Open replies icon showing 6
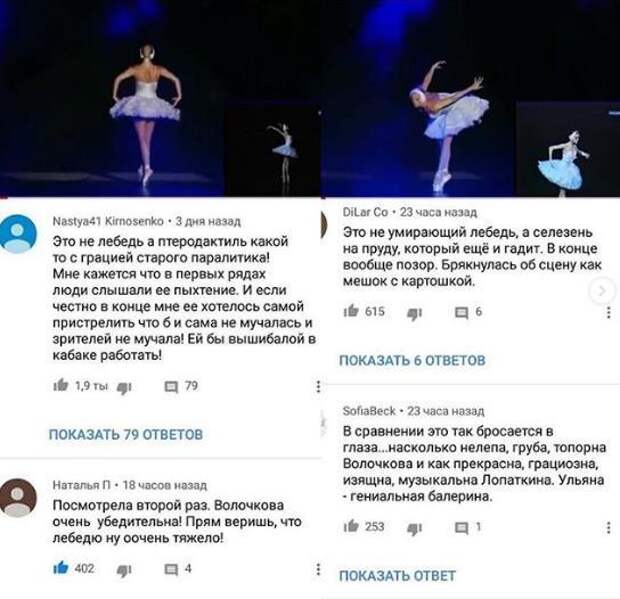 pos(461,313)
